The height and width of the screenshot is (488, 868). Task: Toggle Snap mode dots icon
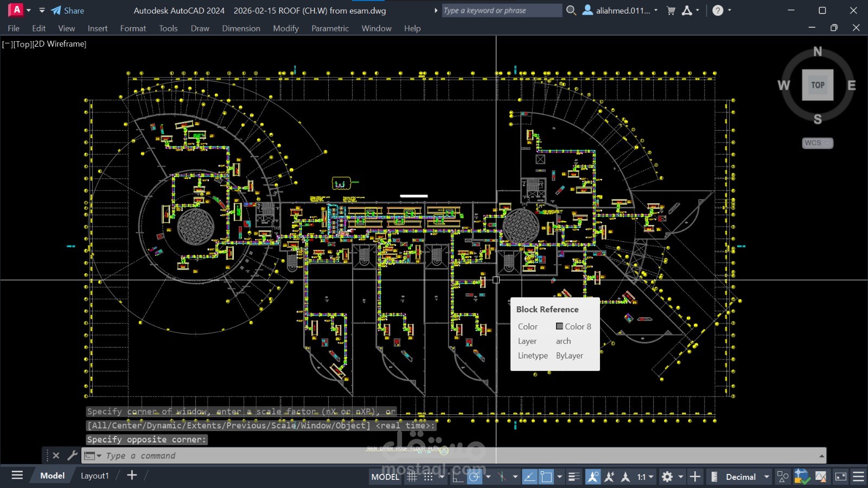429,477
